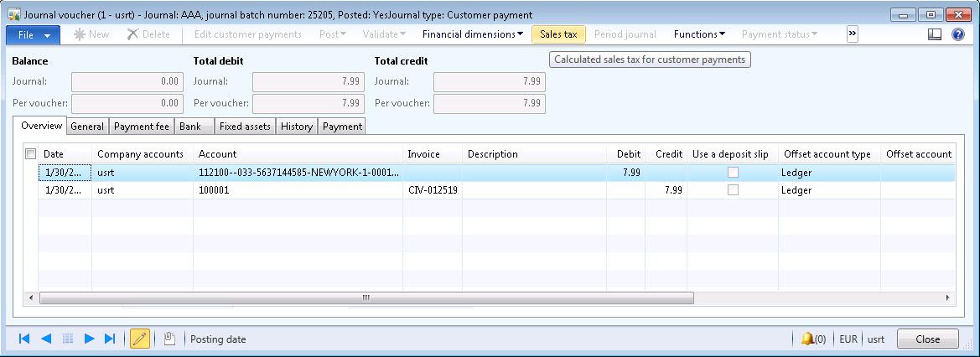This screenshot has width=980, height=357.
Task: Open the Functions dropdown
Action: 699,34
